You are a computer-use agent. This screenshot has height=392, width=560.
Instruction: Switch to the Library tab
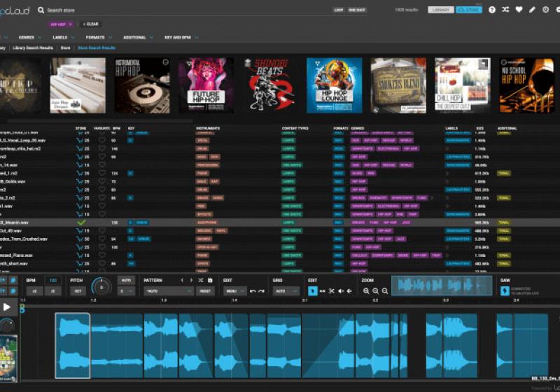pyautogui.click(x=441, y=10)
